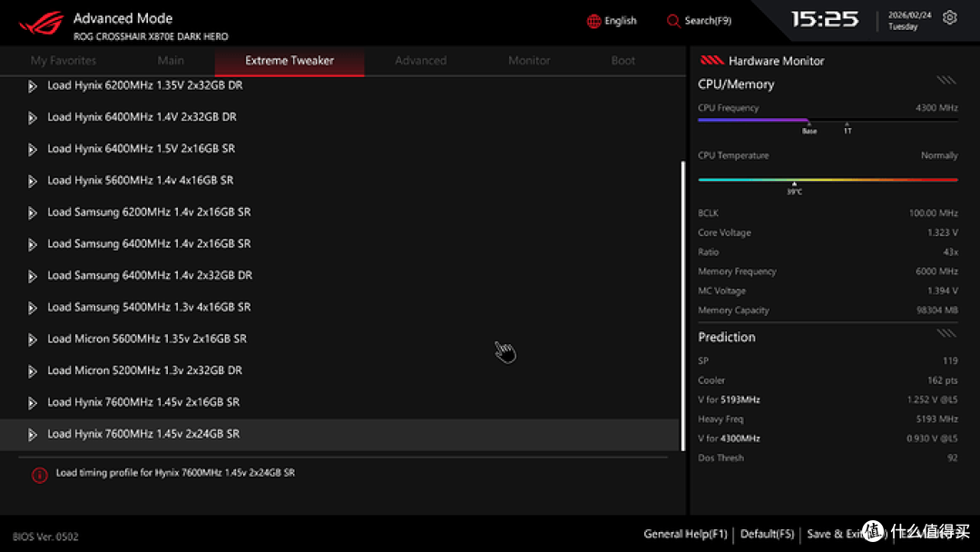The height and width of the screenshot is (552, 980).
Task: Click the profile list vertical scrollbar
Action: click(x=682, y=306)
